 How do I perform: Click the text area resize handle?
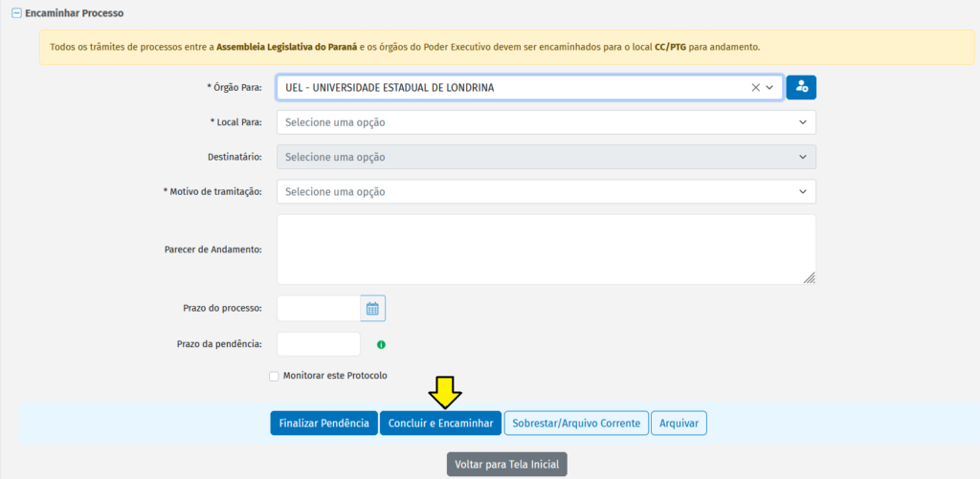[x=810, y=278]
